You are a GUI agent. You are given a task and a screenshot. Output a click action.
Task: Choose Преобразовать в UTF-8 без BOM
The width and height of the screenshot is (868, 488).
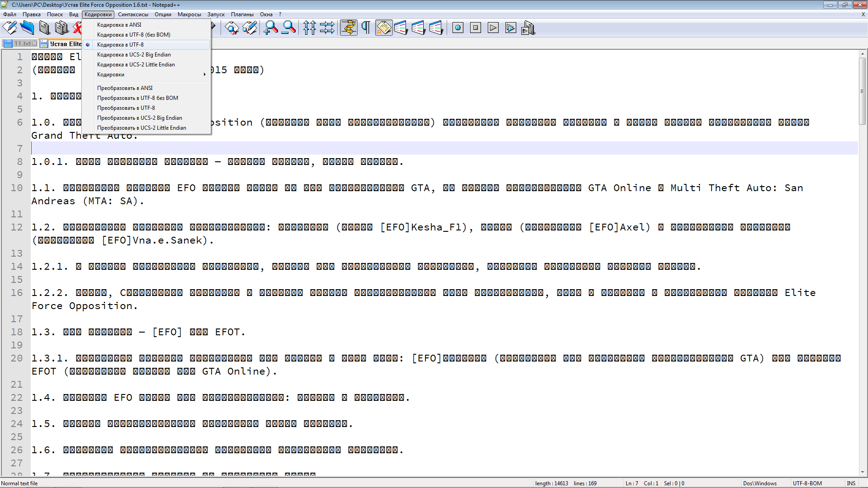coord(146,98)
